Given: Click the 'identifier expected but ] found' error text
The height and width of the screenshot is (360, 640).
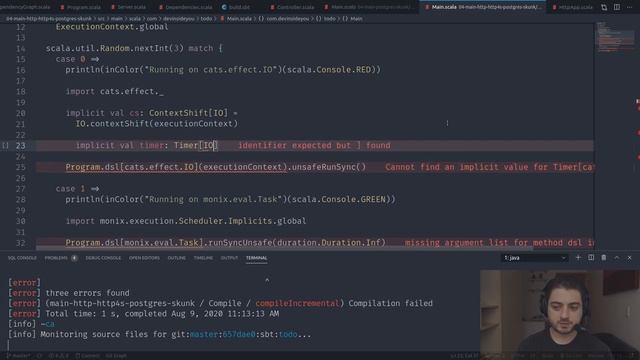Looking at the screenshot, I should [314, 145].
